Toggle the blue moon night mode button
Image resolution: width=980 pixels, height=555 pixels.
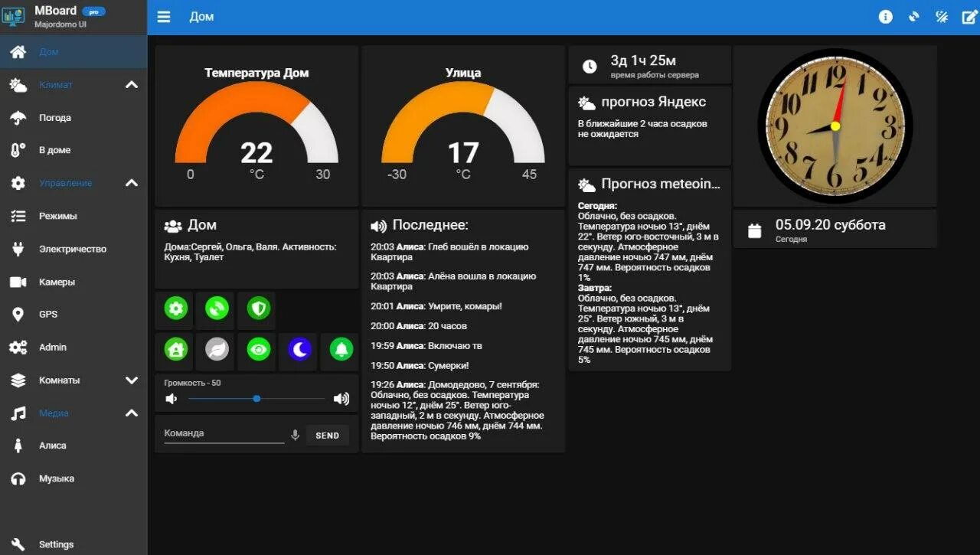click(300, 350)
